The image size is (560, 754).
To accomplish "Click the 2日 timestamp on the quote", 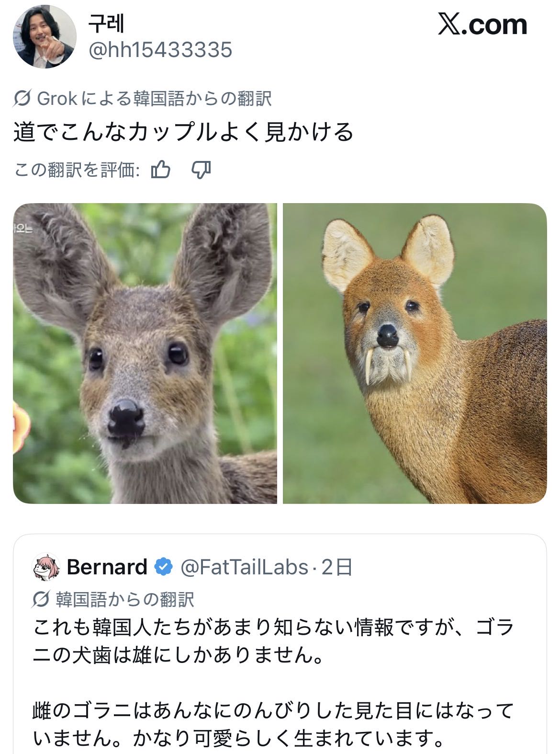I will click(x=337, y=567).
